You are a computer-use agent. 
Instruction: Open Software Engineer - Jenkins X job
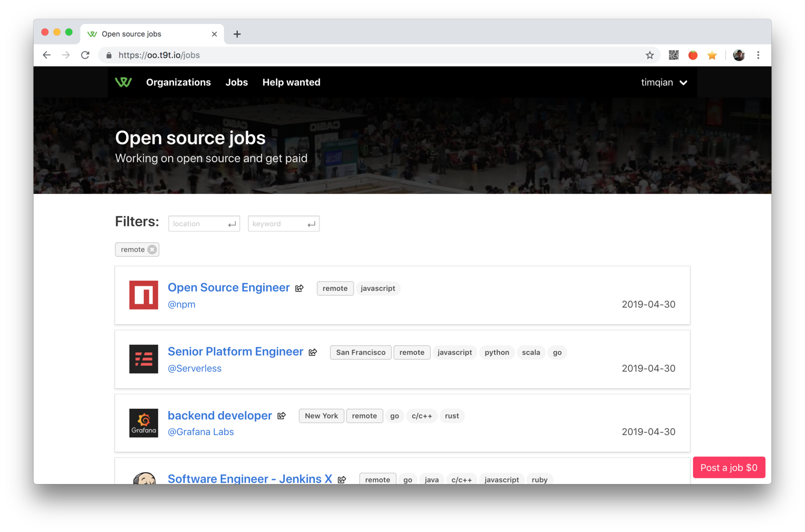(x=250, y=478)
